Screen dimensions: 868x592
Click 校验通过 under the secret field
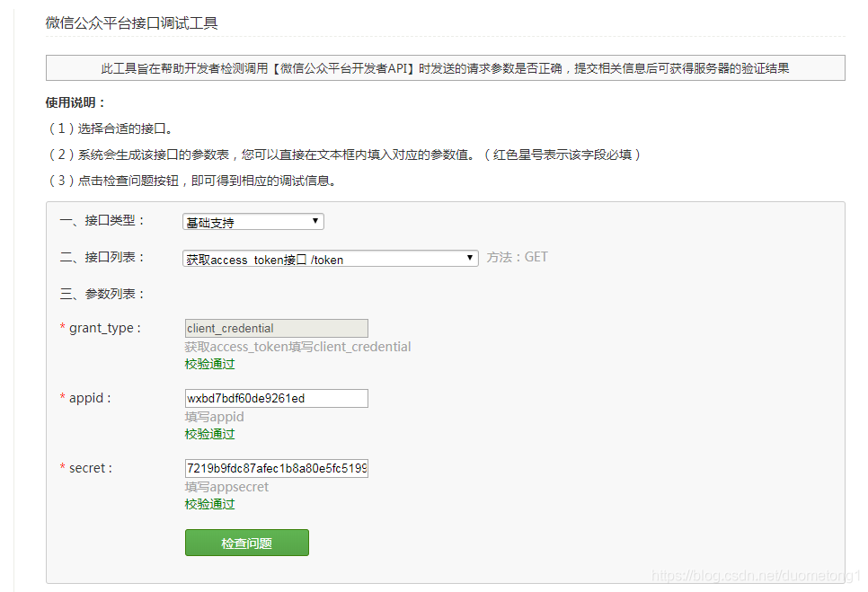[209, 504]
